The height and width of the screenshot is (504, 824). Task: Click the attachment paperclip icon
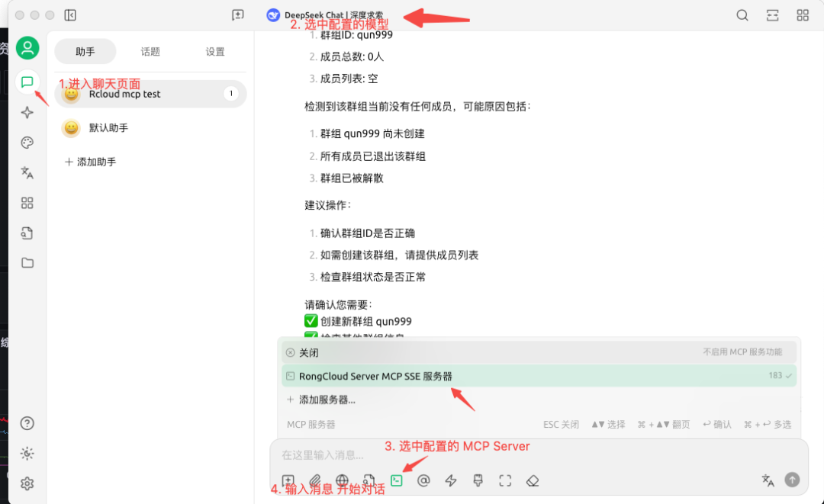(315, 480)
